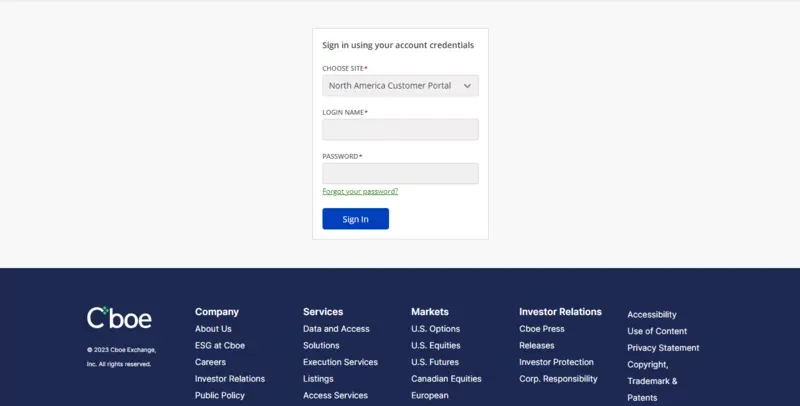800x406 pixels.
Task: Open the Cboe Press Releases link
Action: [x=542, y=337]
